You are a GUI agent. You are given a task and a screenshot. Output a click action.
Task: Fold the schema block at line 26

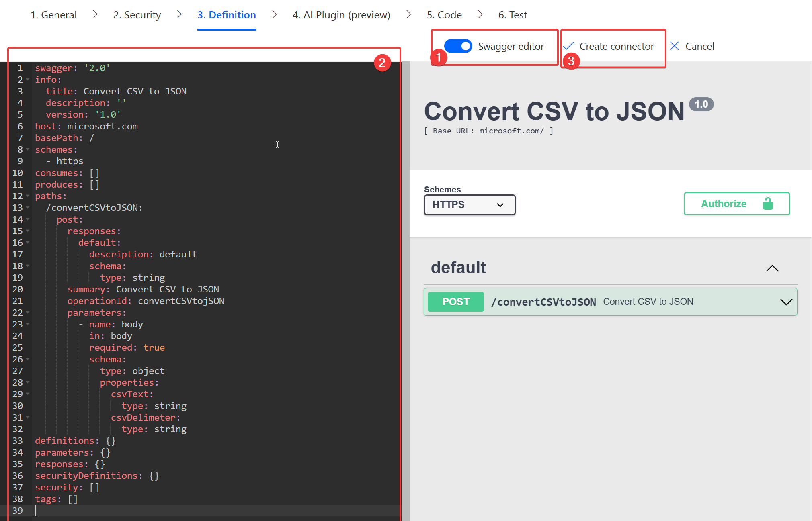[x=28, y=359]
